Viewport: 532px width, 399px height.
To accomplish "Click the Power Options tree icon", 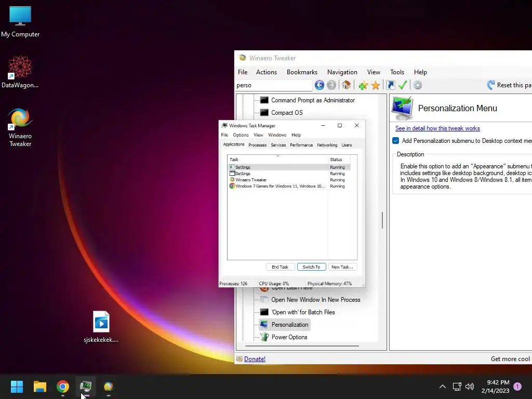I will tap(264, 337).
